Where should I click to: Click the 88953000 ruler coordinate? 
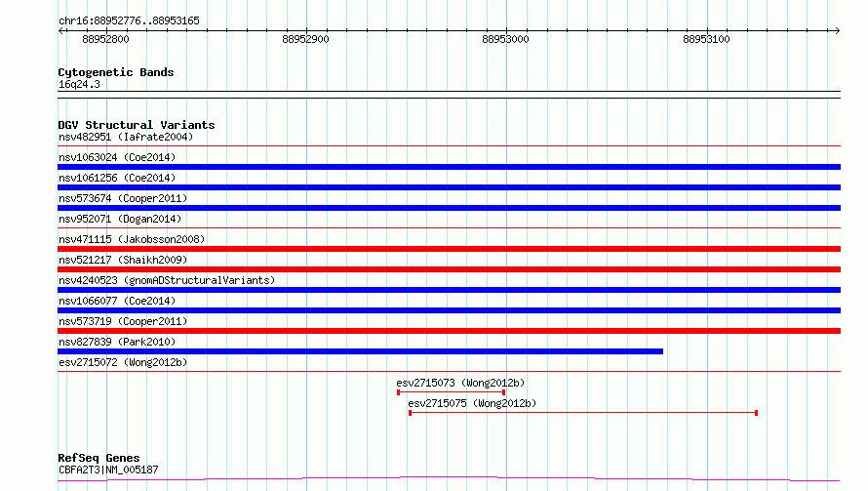505,39
